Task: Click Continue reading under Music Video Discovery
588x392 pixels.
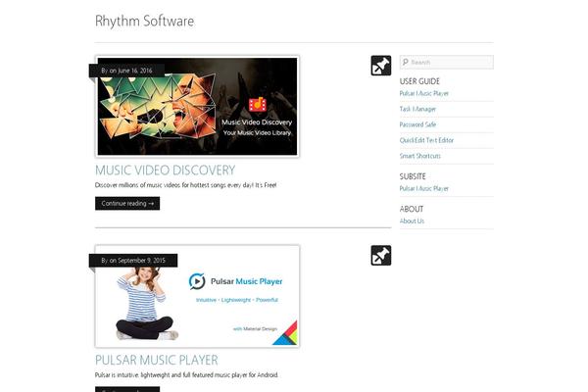Action: click(x=127, y=203)
